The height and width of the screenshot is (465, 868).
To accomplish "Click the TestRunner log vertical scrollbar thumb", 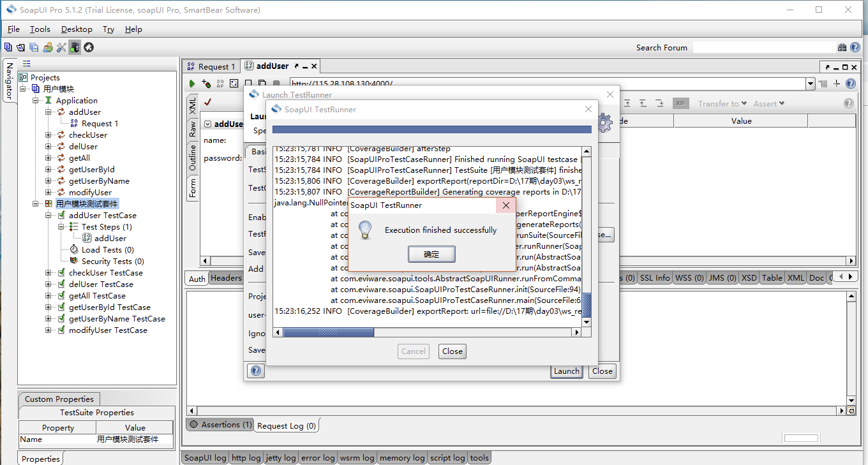I will (x=587, y=305).
